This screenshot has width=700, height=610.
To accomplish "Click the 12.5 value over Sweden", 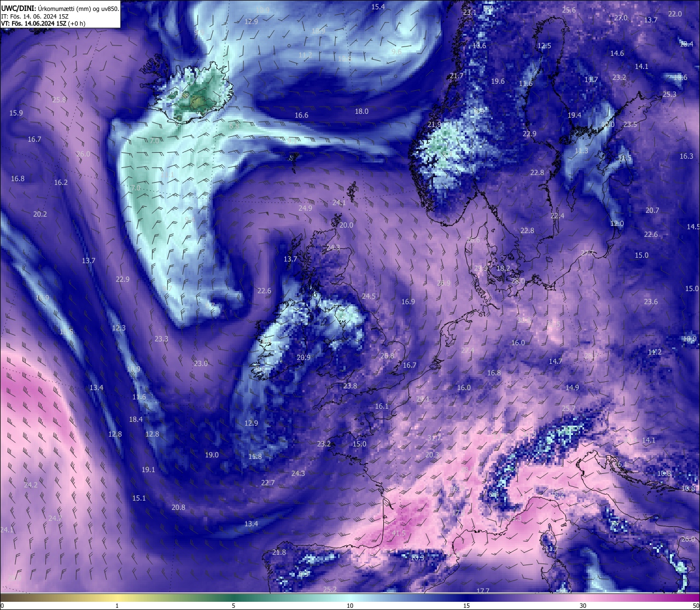I will pos(544,45).
